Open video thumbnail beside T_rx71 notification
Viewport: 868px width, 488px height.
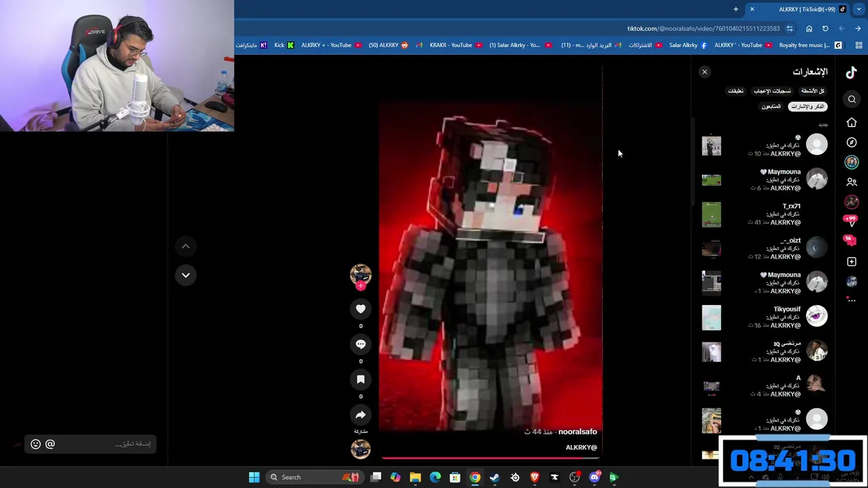(711, 214)
